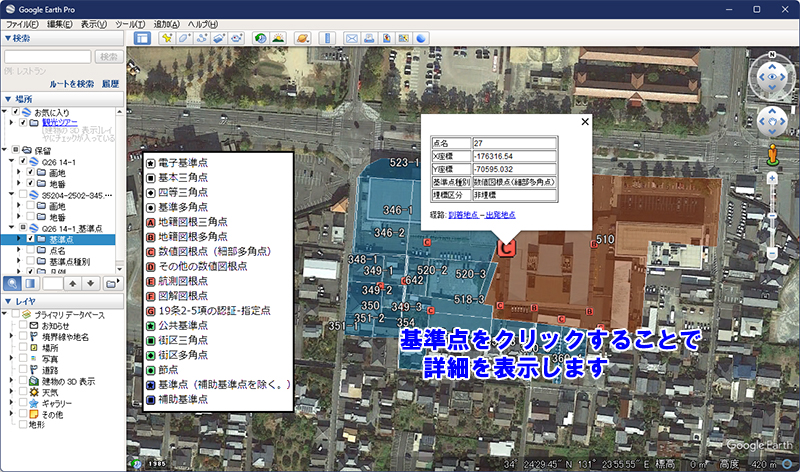This screenshot has width=800, height=472.
Task: Click the add folder button in Places panel
Action: coord(111,284)
